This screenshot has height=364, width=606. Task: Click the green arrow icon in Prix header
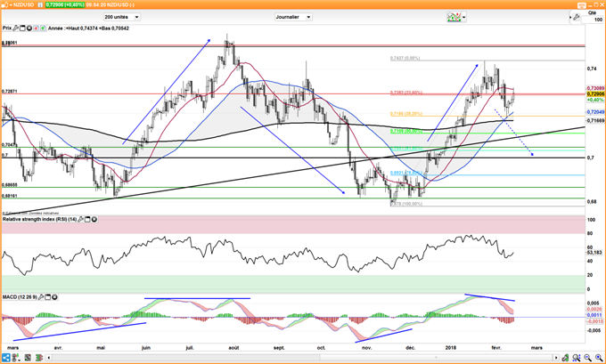pyautogui.click(x=43, y=28)
